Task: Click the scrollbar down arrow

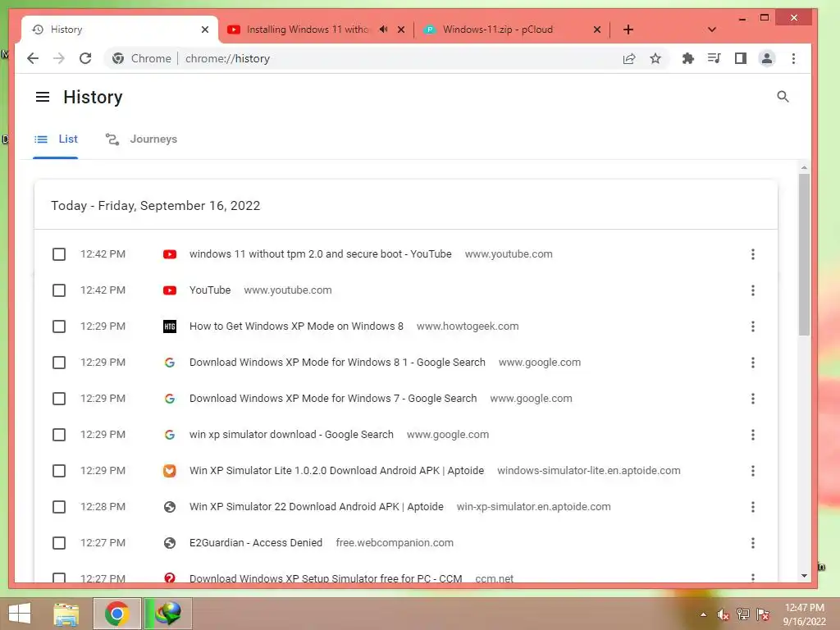Action: tap(804, 576)
